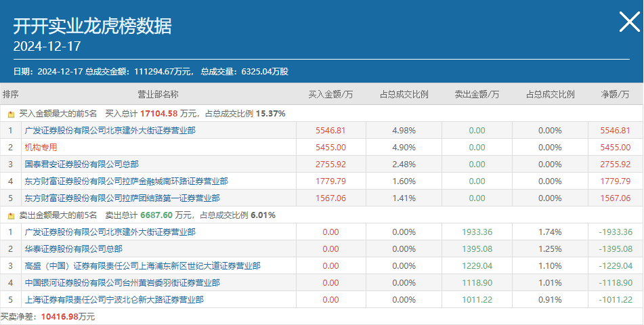The height and width of the screenshot is (325, 644).
Task: Open 广发证券北京建外大街营业部 in the buy list
Action: [110, 131]
